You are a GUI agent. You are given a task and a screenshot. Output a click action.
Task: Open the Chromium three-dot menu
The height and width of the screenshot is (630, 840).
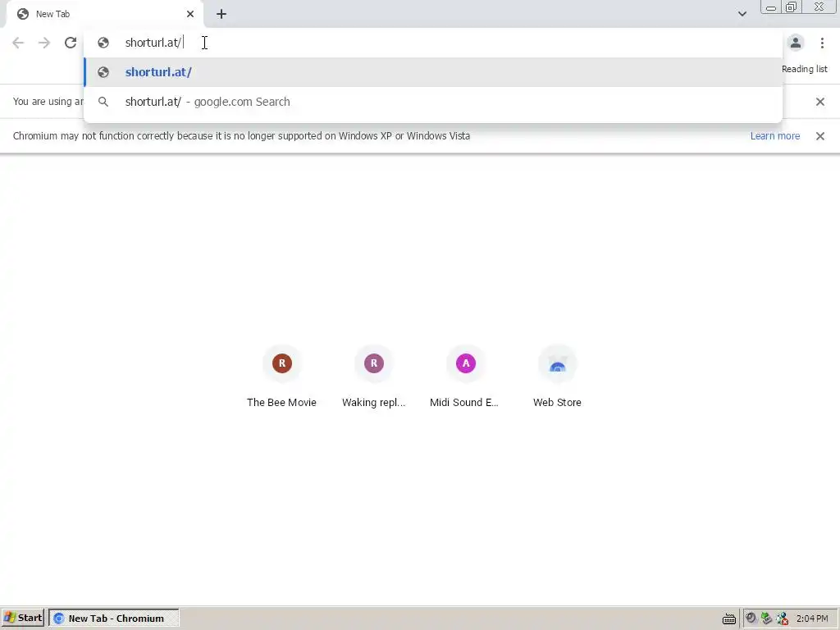coord(822,43)
